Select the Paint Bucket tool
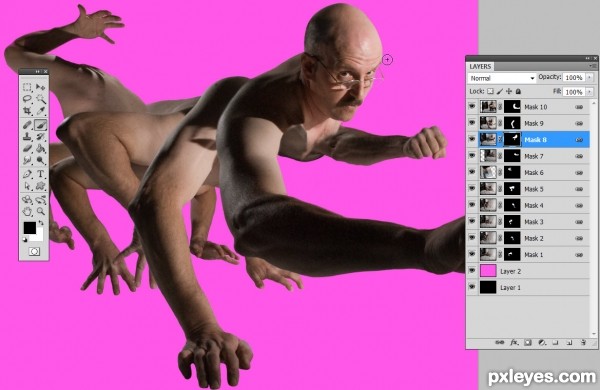 click(x=40, y=148)
